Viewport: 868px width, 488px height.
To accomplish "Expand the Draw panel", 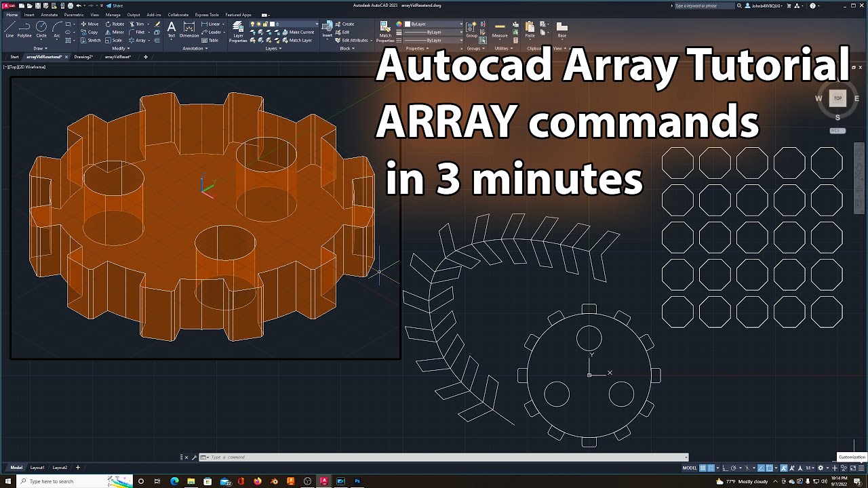I will tap(39, 48).
